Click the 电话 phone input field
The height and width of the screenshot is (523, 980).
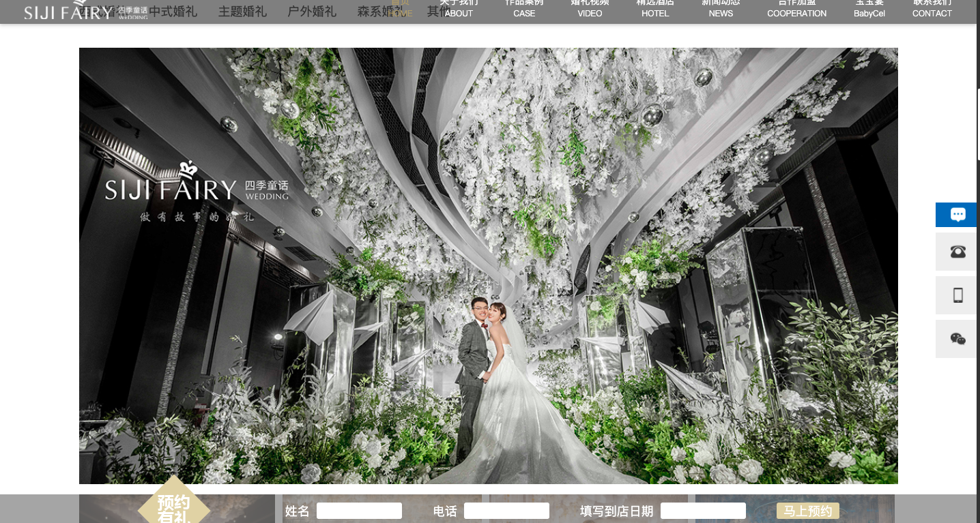click(x=506, y=511)
